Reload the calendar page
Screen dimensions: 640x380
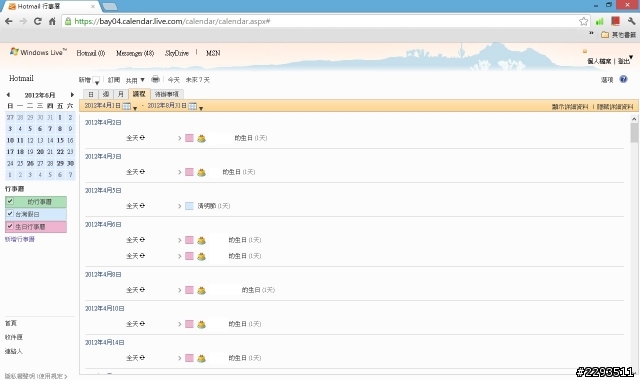pos(38,21)
